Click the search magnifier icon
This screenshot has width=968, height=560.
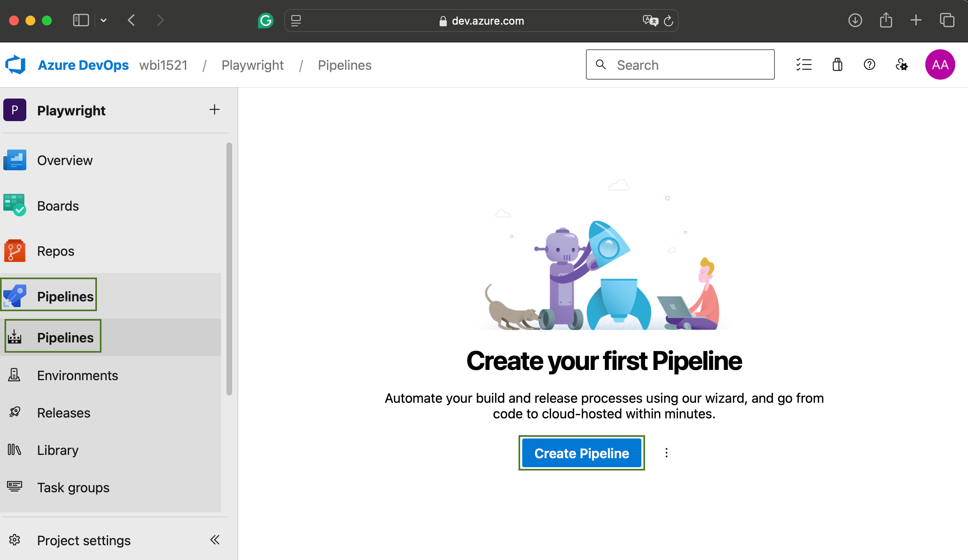pos(601,64)
